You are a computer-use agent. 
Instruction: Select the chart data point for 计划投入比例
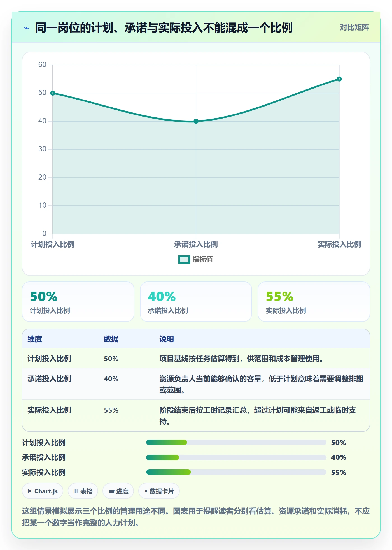53,93
